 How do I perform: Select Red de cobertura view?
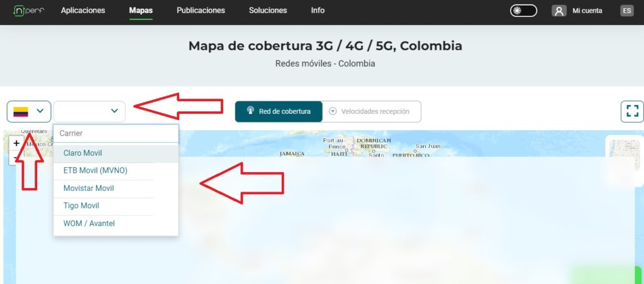tap(279, 112)
